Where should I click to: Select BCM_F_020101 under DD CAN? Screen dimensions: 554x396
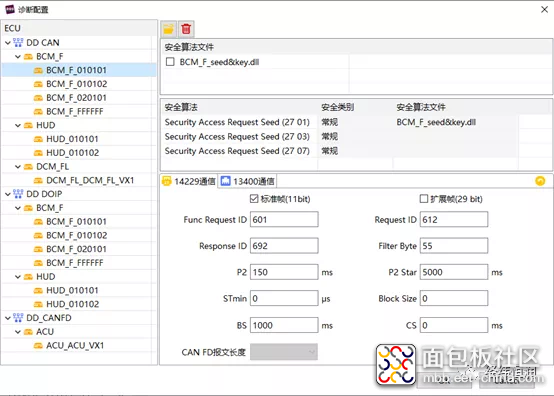[x=76, y=97]
